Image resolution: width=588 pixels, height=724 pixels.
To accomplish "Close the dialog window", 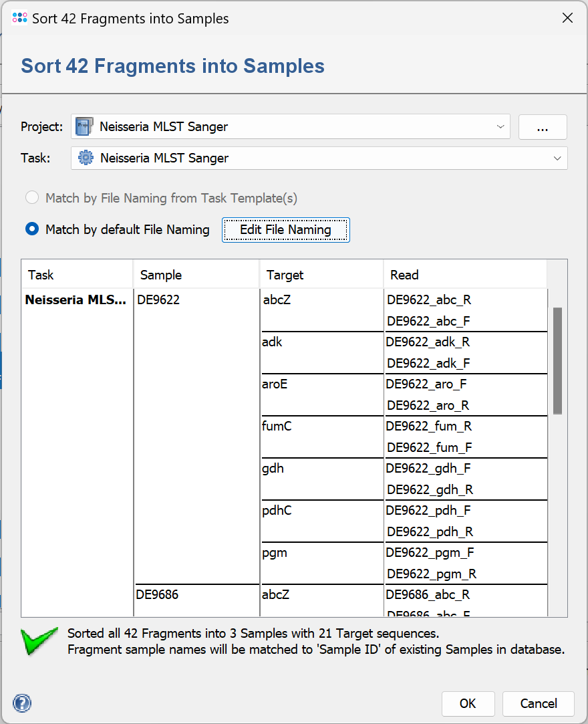I will (567, 18).
